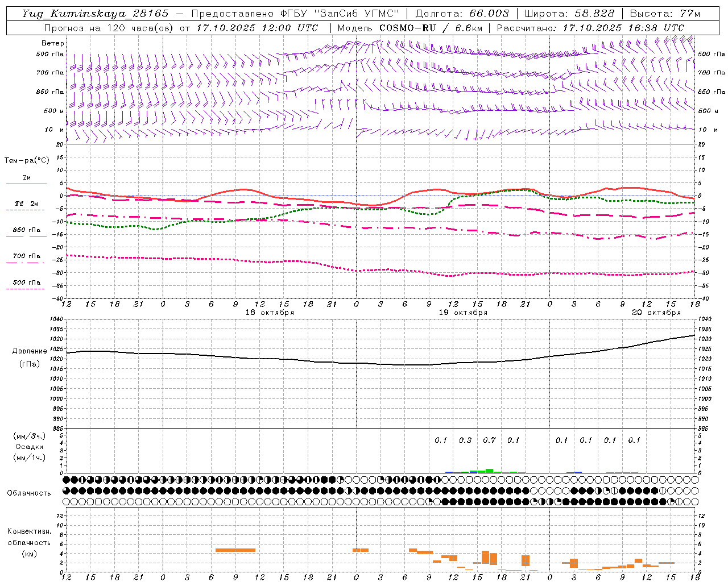Viewport: 728px width, 582px height.
Task: Click the '500 гПа' temperature legend entry
Action: pyautogui.click(x=27, y=282)
